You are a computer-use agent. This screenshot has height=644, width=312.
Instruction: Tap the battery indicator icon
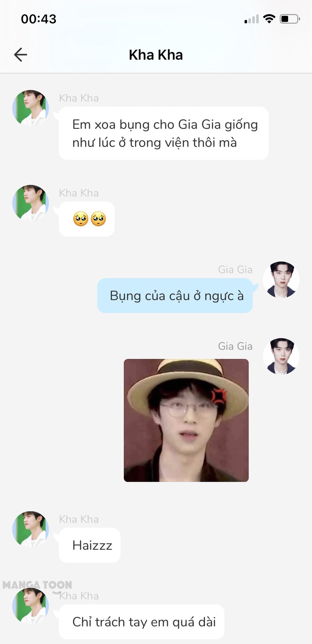[x=290, y=19]
